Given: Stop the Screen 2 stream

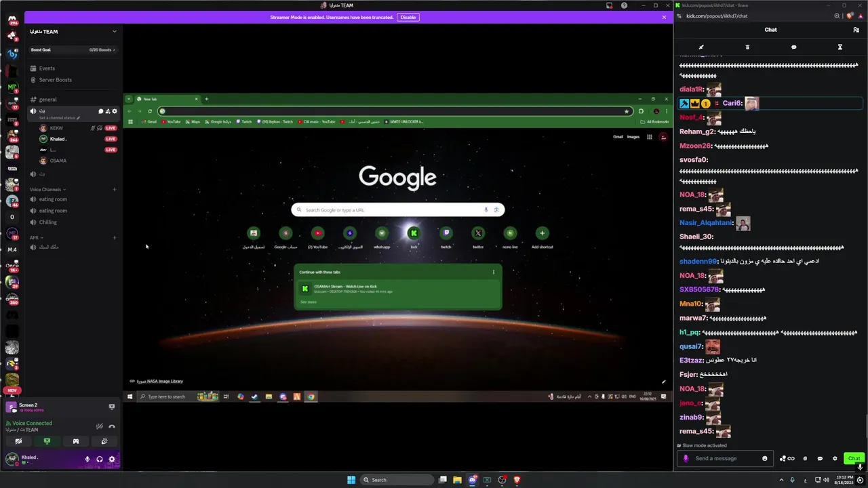Looking at the screenshot, I should click(x=112, y=407).
